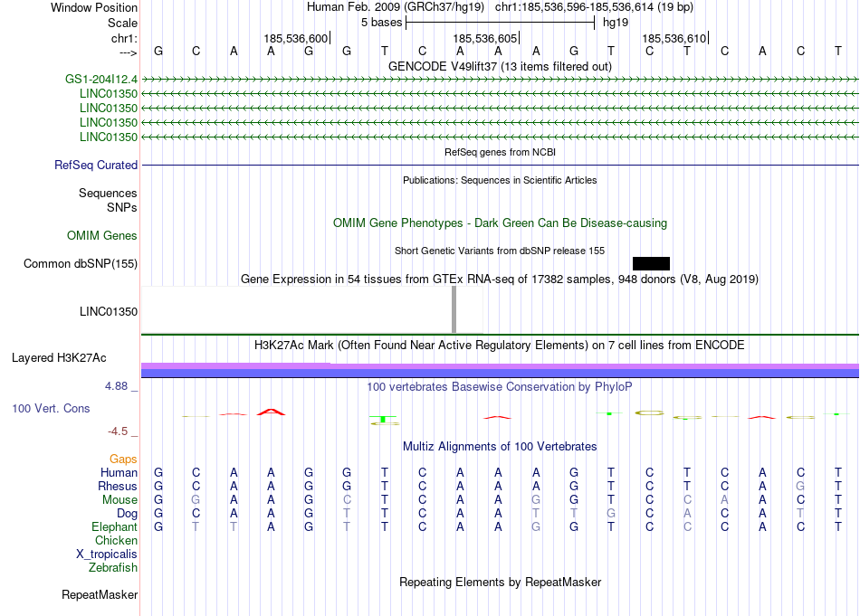860x616 pixels.
Task: Click the GS1-204I12.4 intron arrow line
Action: (500, 80)
